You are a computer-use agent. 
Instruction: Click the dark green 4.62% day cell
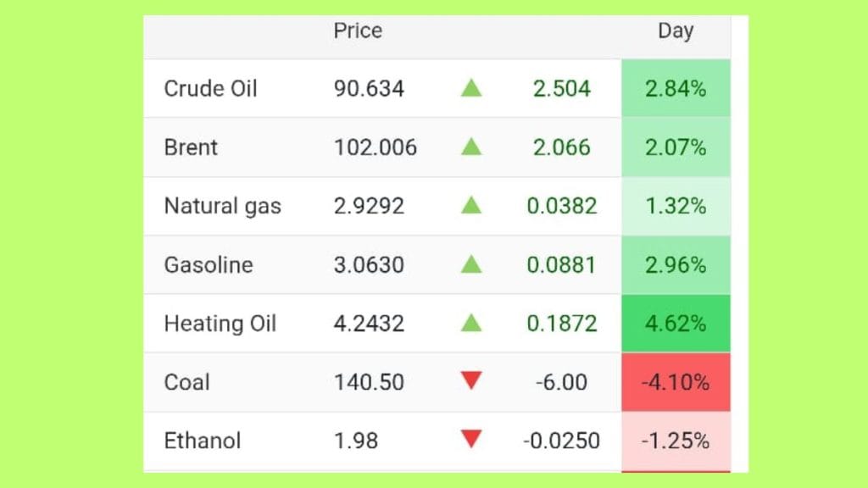676,324
